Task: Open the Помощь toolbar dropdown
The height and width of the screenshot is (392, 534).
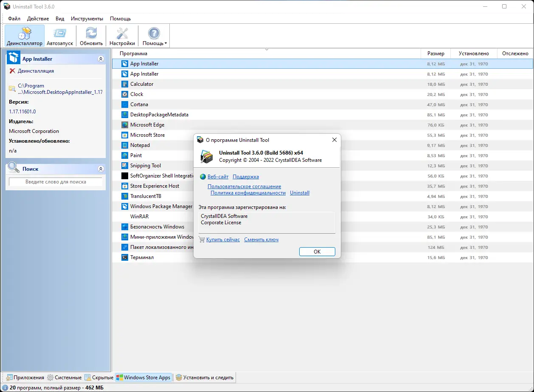Action: pos(154,35)
